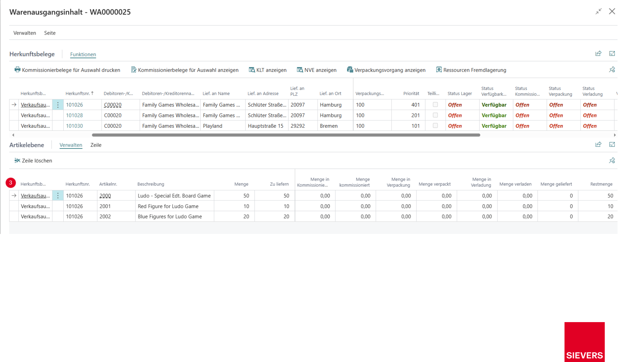Toggle Teillieferung checkbox for order 101030
This screenshot has width=644, height=362.
click(435, 126)
